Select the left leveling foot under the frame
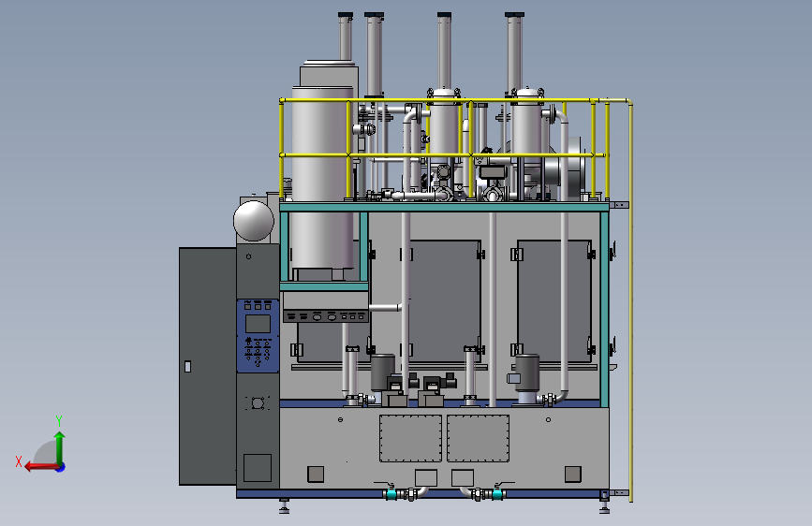The height and width of the screenshot is (526, 812). click(284, 506)
